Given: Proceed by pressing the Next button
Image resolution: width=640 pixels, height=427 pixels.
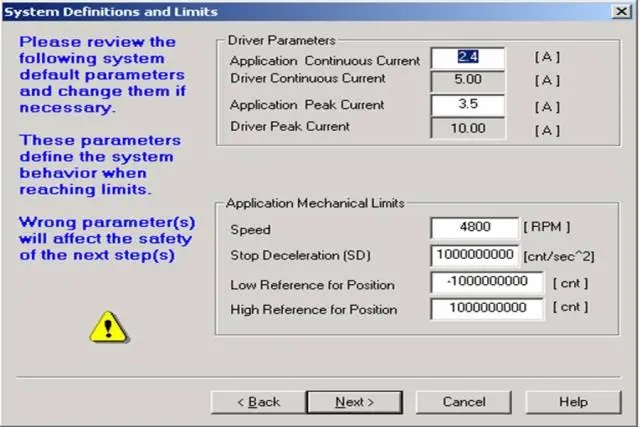Looking at the screenshot, I should tap(354, 401).
